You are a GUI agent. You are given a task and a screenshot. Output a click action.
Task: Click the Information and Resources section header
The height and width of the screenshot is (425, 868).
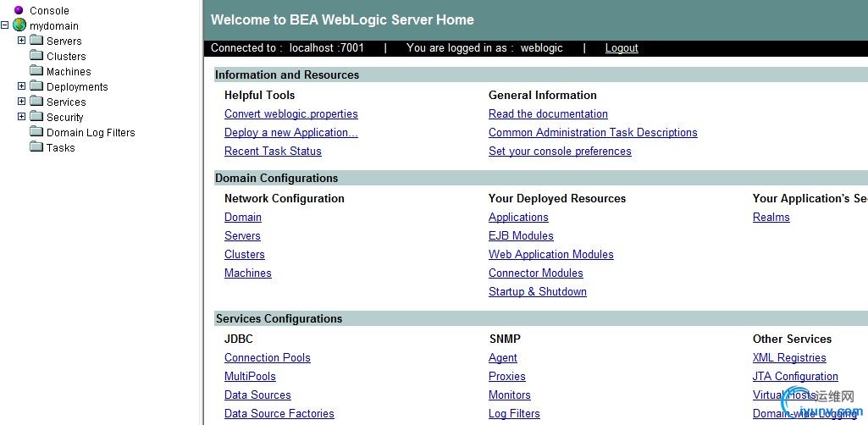(x=541, y=75)
